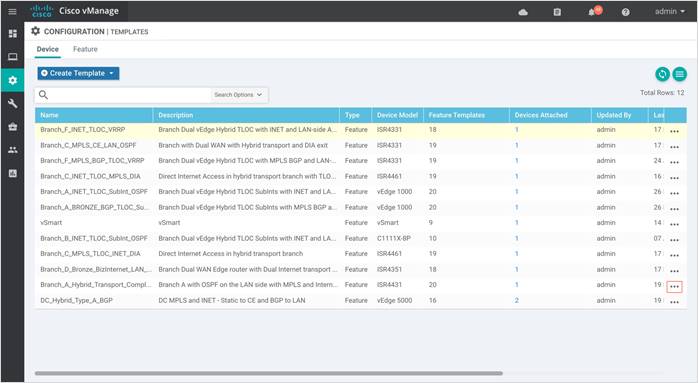Select the Tools wrench sidebar icon

pyautogui.click(x=13, y=103)
